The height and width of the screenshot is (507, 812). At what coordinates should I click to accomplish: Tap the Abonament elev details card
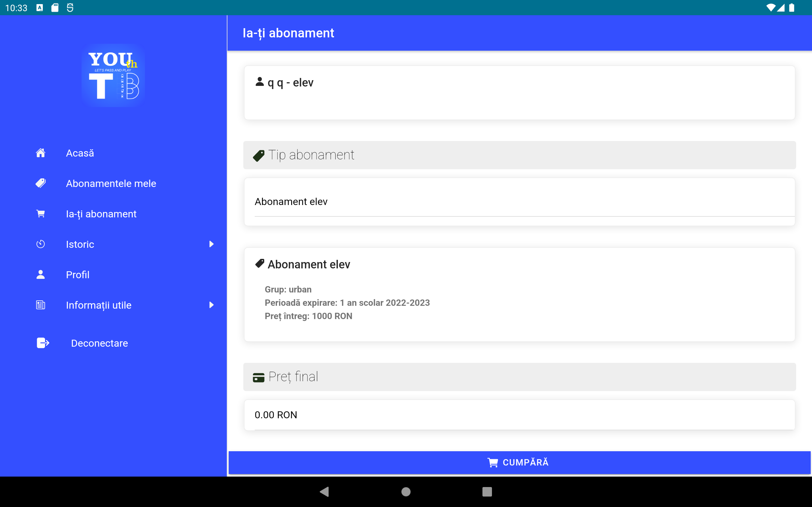coord(520,294)
